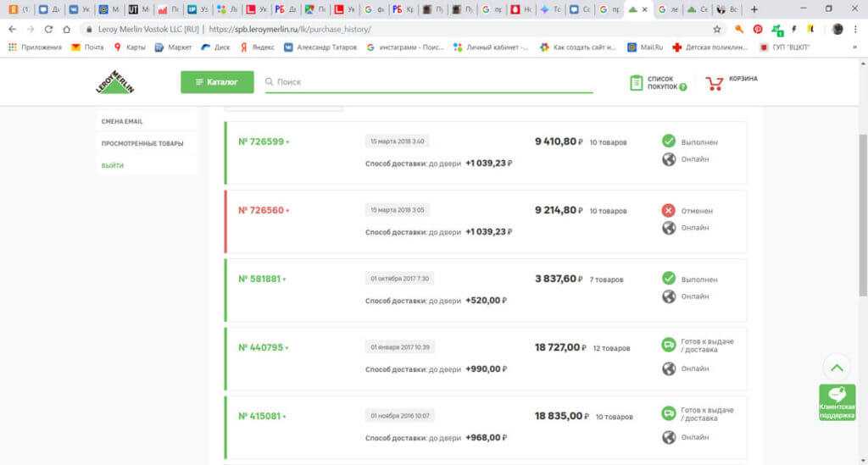868x465 pixels.
Task: Open a new browser tab
Action: click(754, 9)
